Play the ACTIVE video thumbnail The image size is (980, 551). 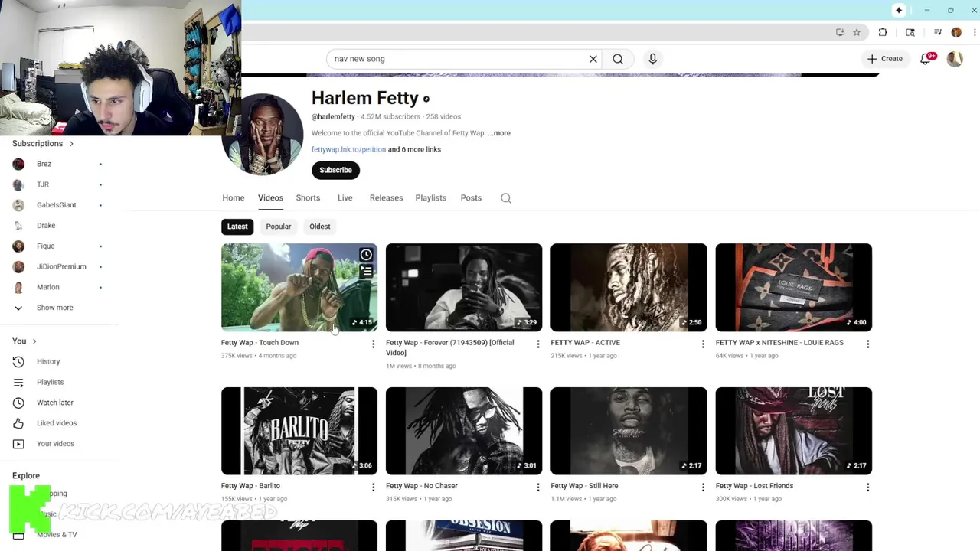pyautogui.click(x=629, y=288)
